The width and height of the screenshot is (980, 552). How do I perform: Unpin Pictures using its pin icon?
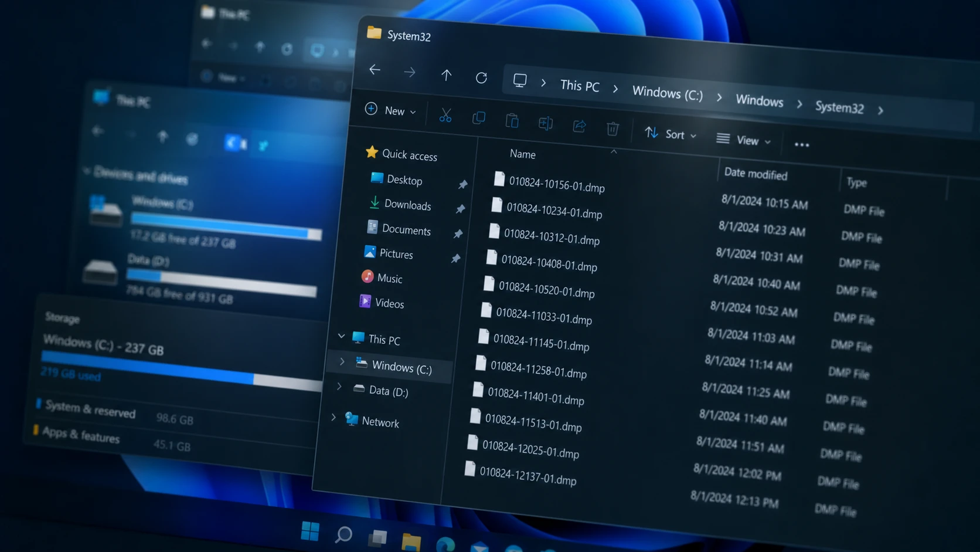tap(455, 258)
